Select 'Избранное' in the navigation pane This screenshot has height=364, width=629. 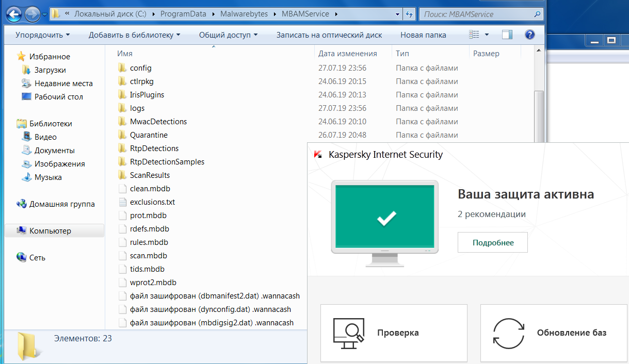(x=50, y=57)
